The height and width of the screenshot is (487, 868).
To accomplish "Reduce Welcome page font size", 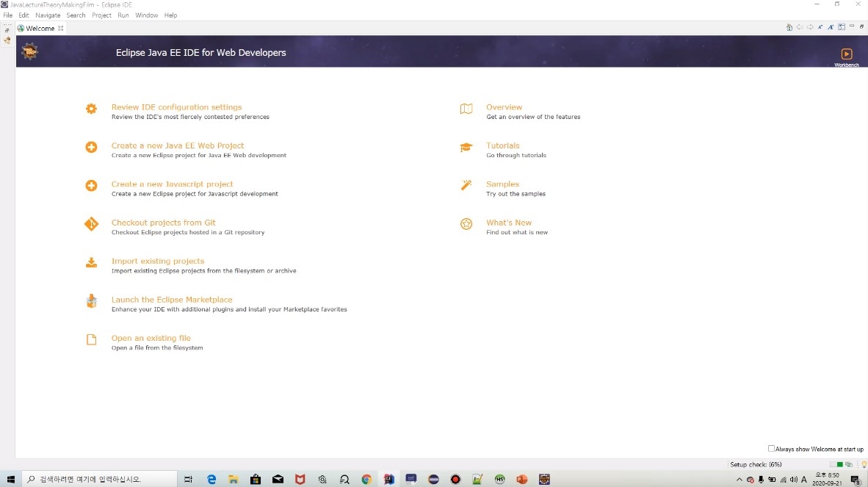I will click(x=820, y=27).
